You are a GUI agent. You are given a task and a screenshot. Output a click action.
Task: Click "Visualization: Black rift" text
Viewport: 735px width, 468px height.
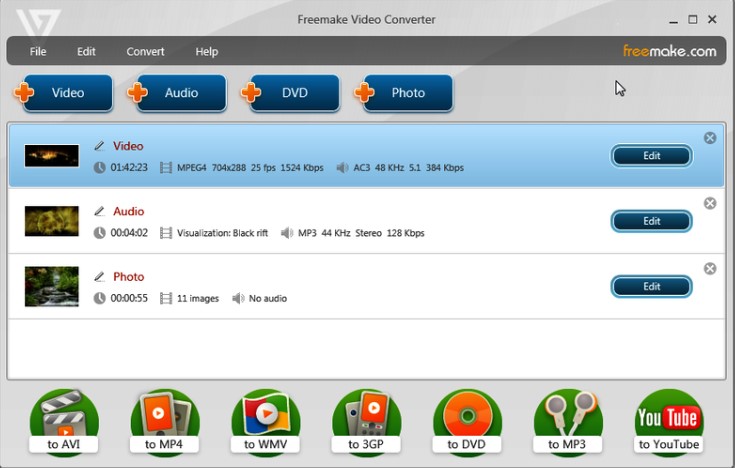click(223, 233)
